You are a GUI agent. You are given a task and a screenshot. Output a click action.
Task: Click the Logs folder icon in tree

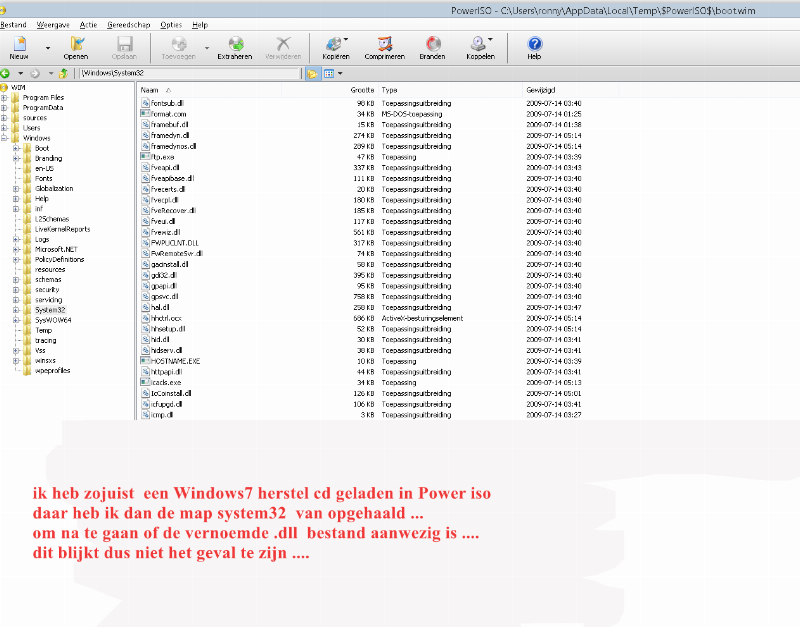coord(27,239)
